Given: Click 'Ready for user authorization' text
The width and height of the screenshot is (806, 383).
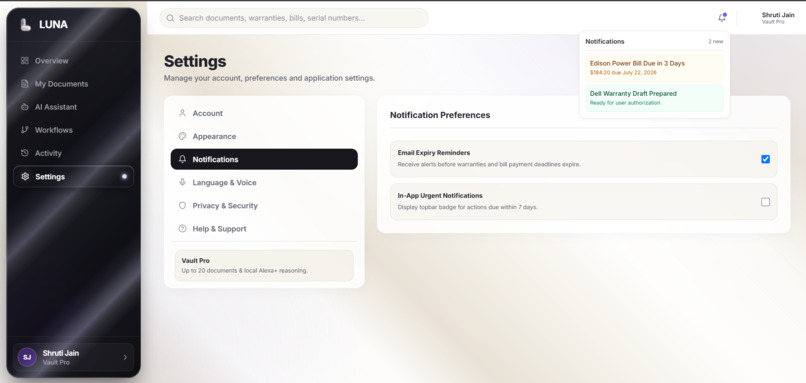Looking at the screenshot, I should [625, 103].
